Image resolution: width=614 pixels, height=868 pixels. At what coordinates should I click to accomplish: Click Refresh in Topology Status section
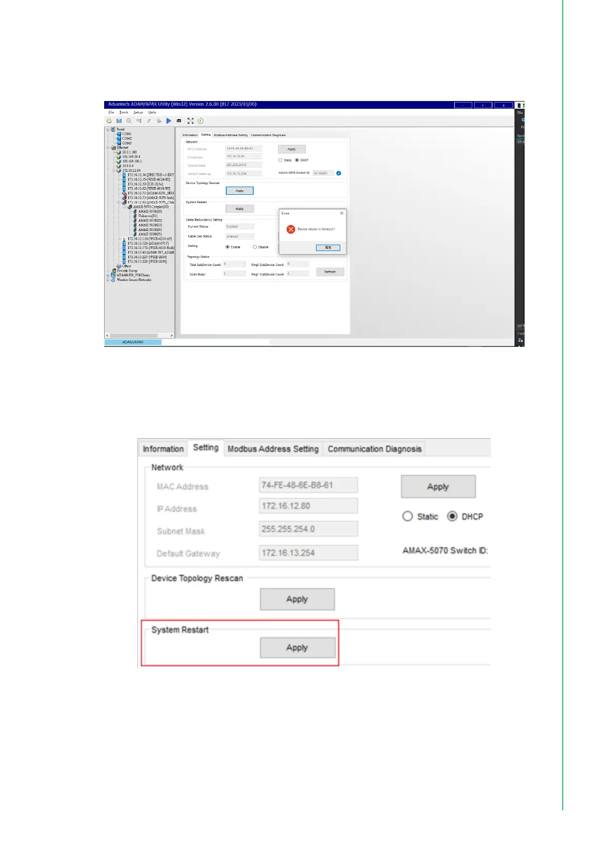330,272
